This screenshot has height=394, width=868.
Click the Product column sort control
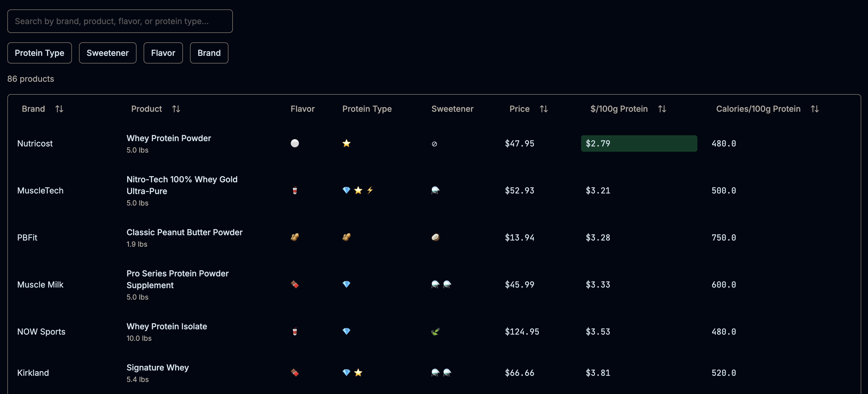coord(176,108)
